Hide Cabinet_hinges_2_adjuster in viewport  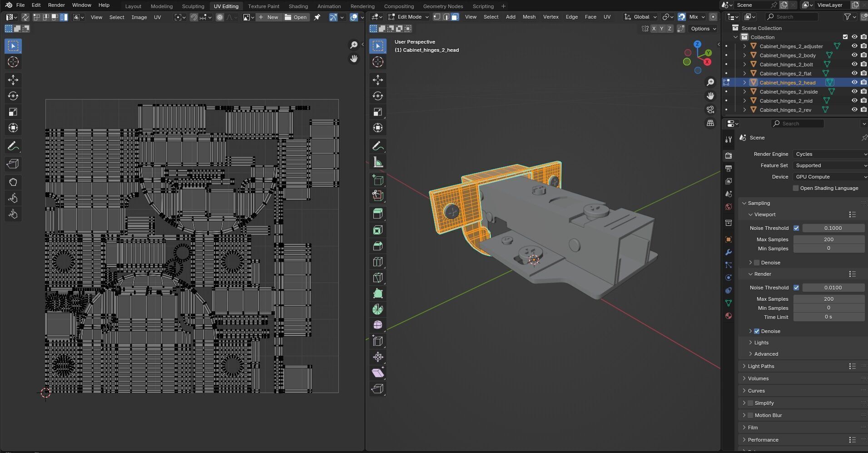(854, 46)
